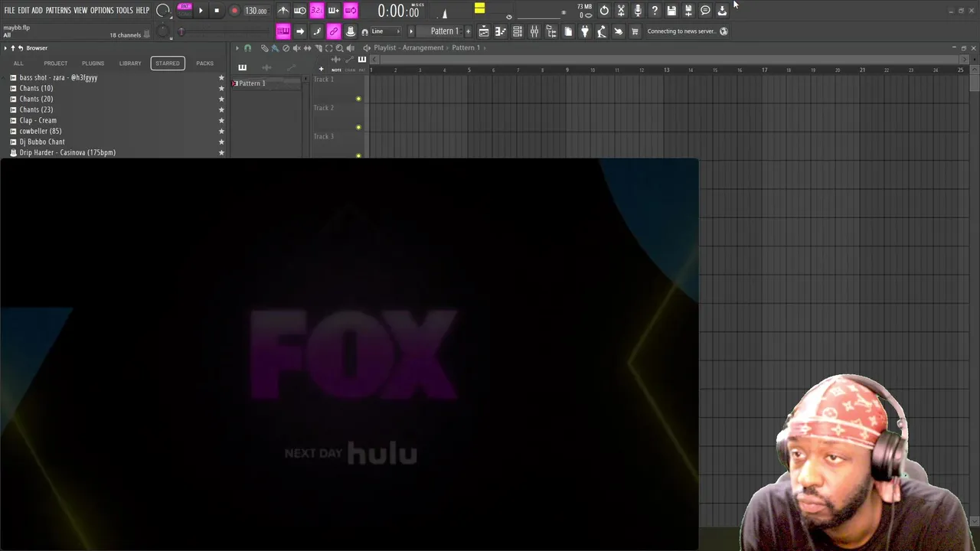Click the 130.000 tempo field
Viewport: 980px width, 551px height.
click(x=256, y=11)
